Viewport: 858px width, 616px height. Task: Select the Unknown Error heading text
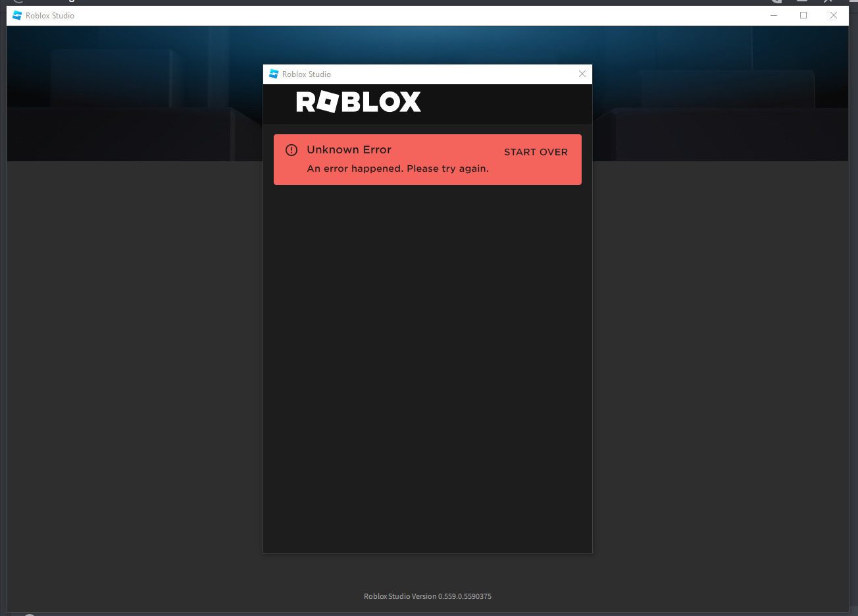[x=349, y=149]
